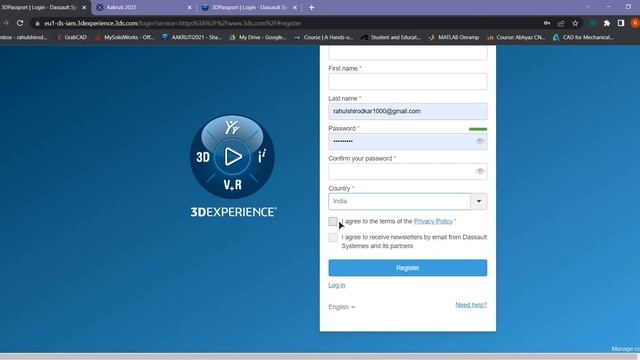Click the share page icon
The width and height of the screenshot is (640, 360).
click(561, 23)
